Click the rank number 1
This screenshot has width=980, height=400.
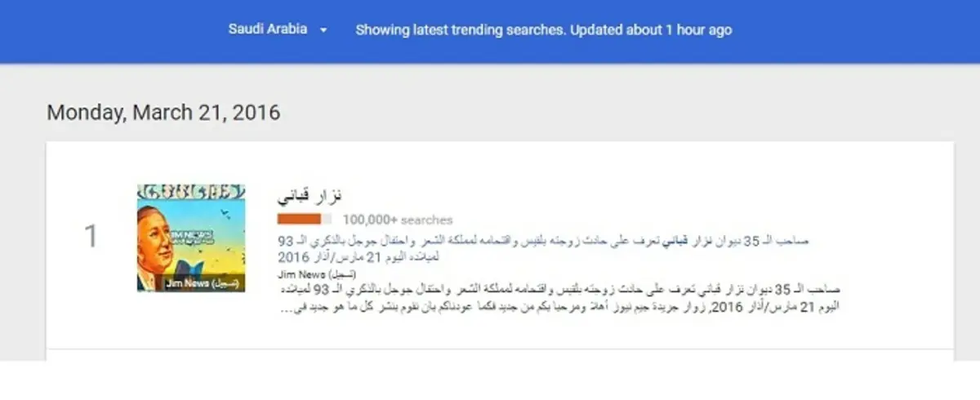click(x=91, y=237)
